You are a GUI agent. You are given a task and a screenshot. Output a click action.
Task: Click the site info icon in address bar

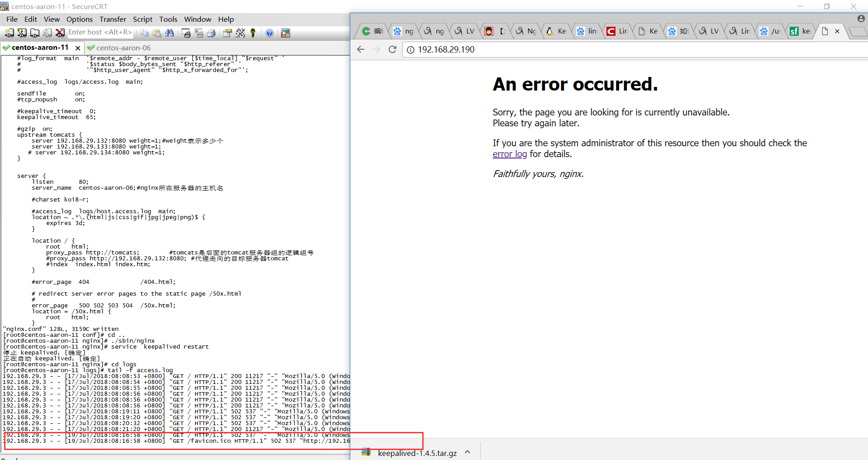pyautogui.click(x=410, y=50)
